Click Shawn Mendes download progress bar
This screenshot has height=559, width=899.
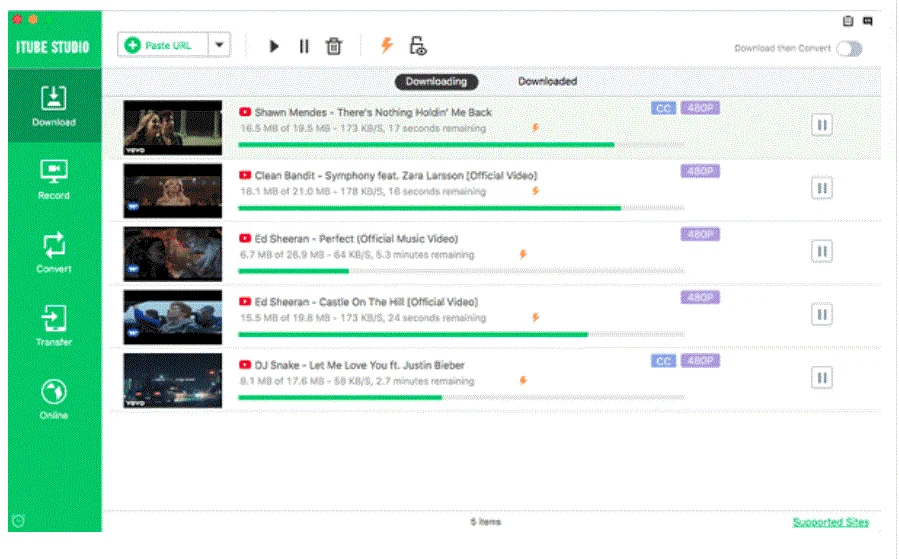click(461, 144)
